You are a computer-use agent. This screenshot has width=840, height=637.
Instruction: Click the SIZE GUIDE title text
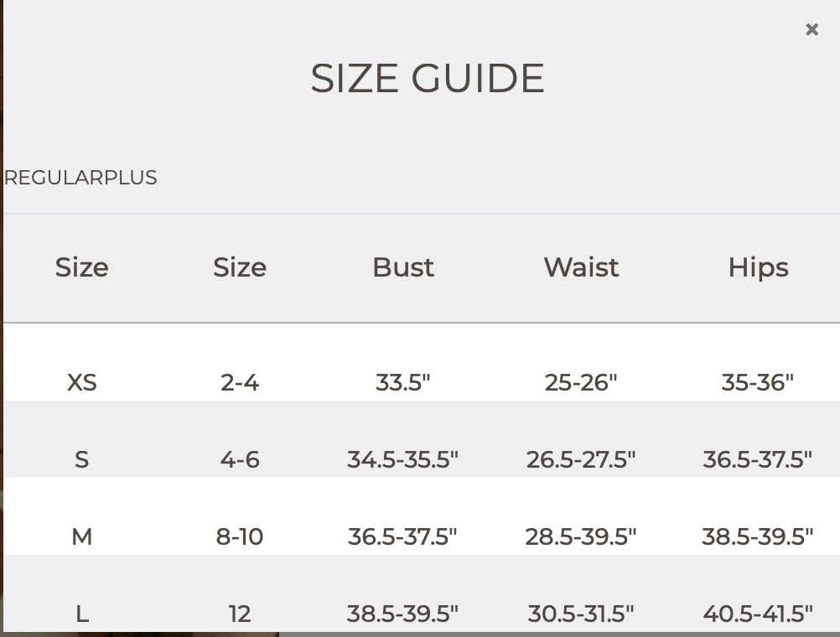tap(428, 77)
